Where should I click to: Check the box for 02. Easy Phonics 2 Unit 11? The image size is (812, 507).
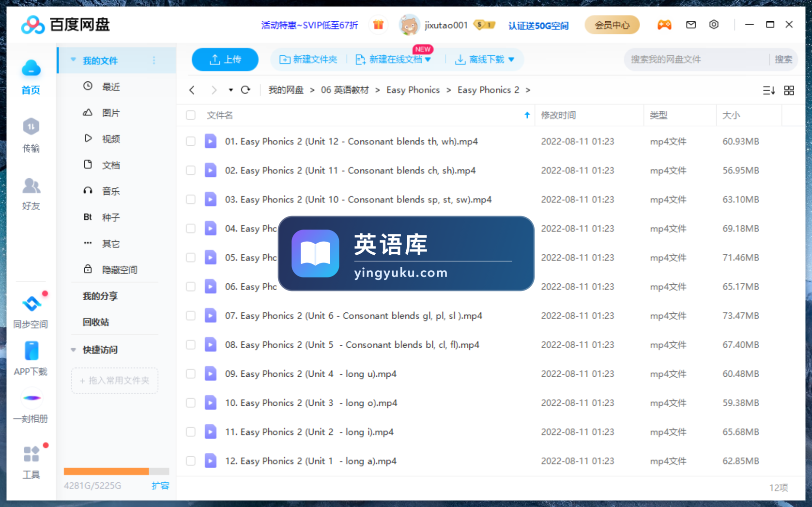[191, 170]
